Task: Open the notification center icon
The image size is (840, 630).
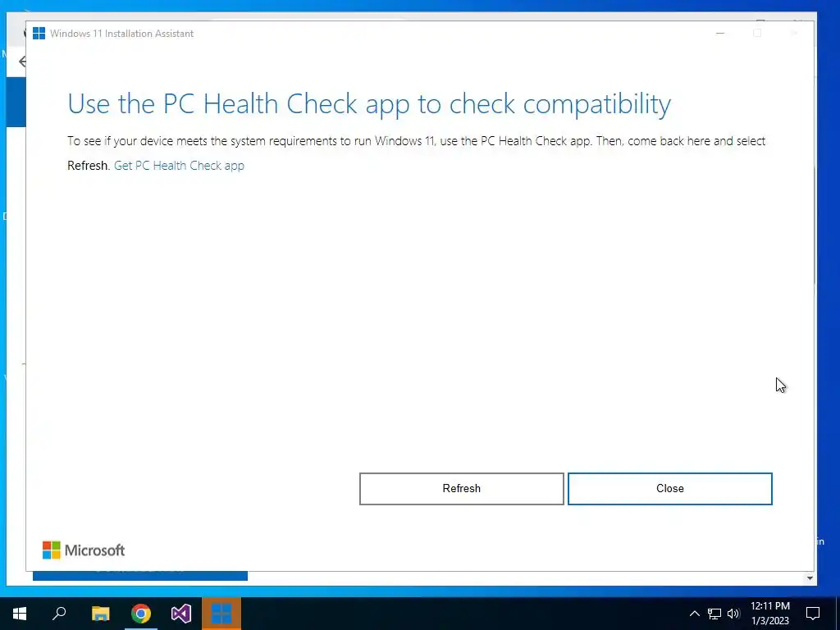Action: pos(813,614)
